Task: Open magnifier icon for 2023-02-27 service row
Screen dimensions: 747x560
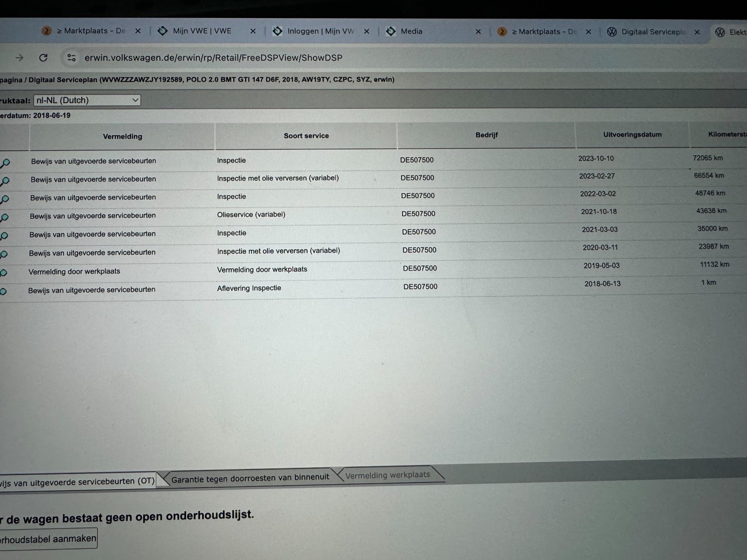Action: (x=5, y=181)
